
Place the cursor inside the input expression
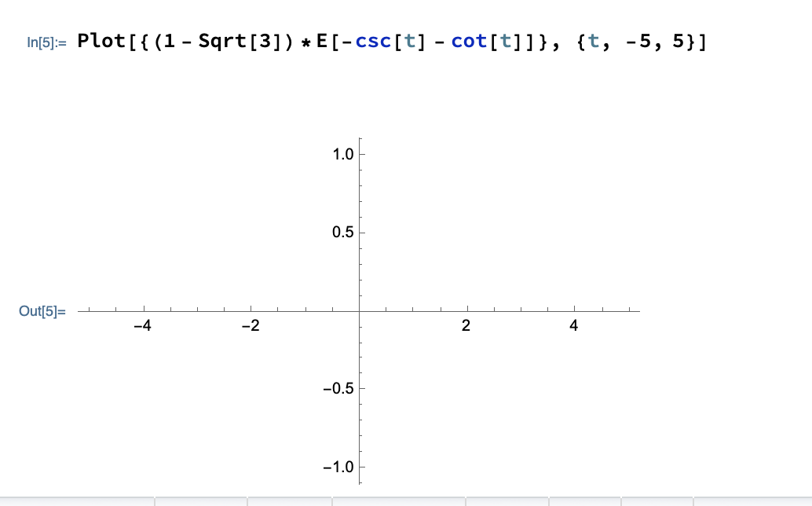[x=314, y=41]
